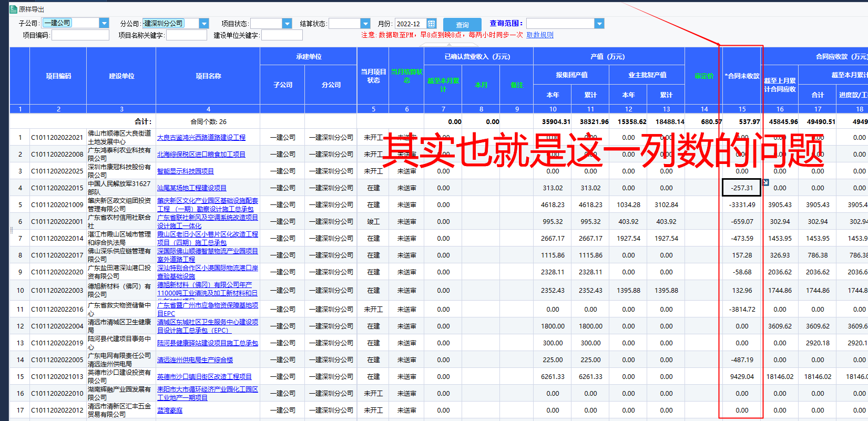Click the 原样导出 export icon

[14, 9]
